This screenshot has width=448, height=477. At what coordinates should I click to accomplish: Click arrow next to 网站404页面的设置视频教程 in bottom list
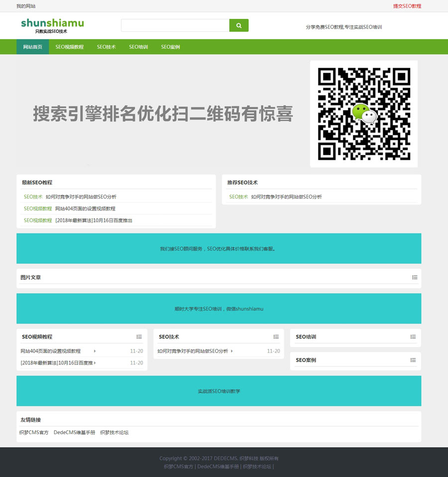click(95, 351)
